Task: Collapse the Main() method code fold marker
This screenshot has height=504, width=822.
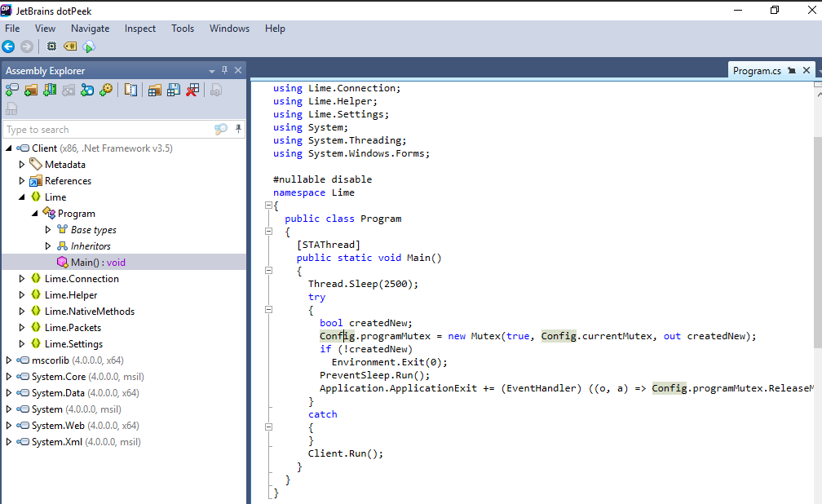Action: (x=267, y=271)
